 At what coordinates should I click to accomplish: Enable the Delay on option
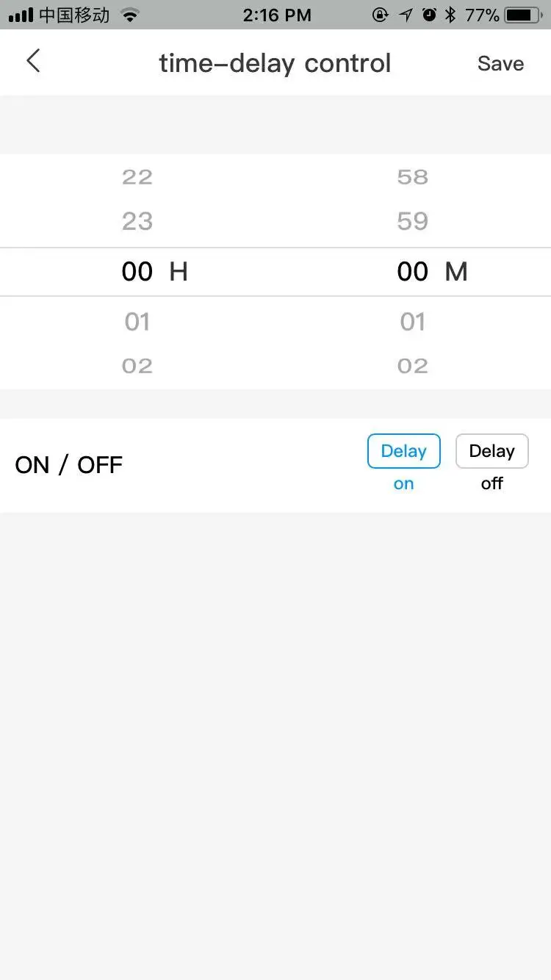pos(403,451)
